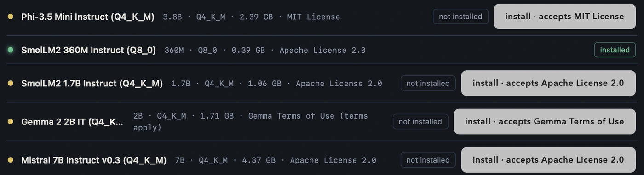Install Mistral 7B Instruct v0.3 accepting Apache License

click(x=548, y=160)
